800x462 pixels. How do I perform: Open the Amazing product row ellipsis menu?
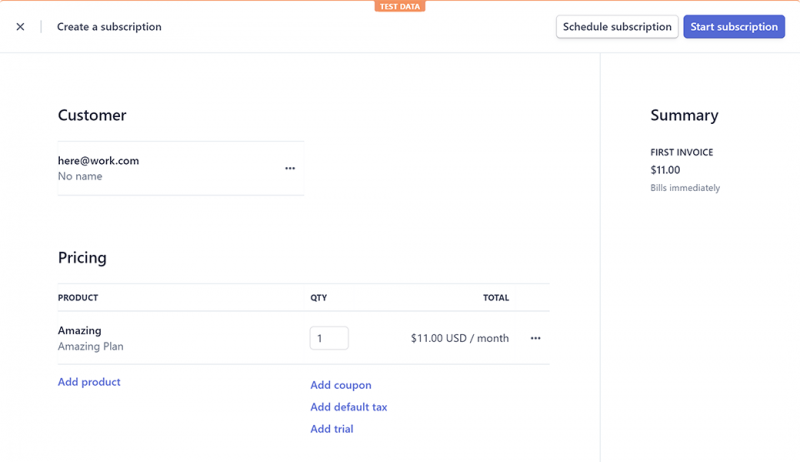point(535,338)
